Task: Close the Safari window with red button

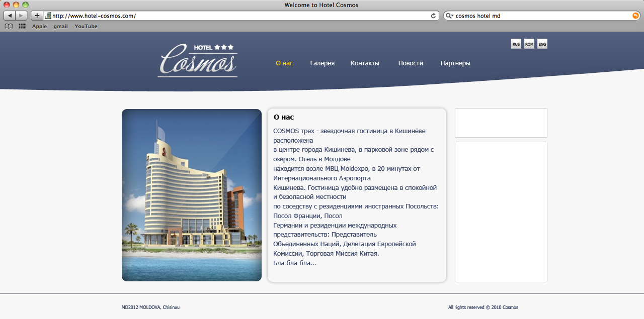Action: [x=7, y=5]
